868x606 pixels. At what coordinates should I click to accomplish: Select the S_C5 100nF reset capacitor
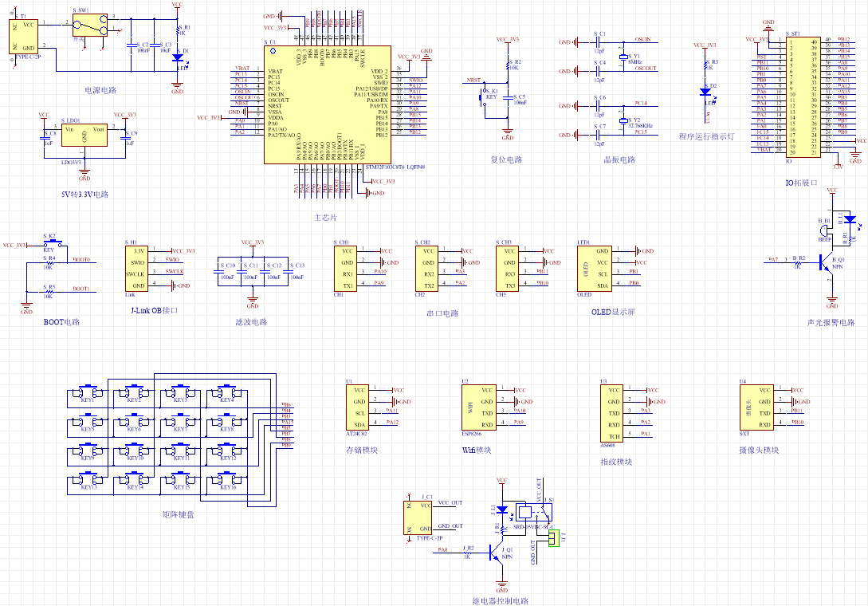pos(508,99)
